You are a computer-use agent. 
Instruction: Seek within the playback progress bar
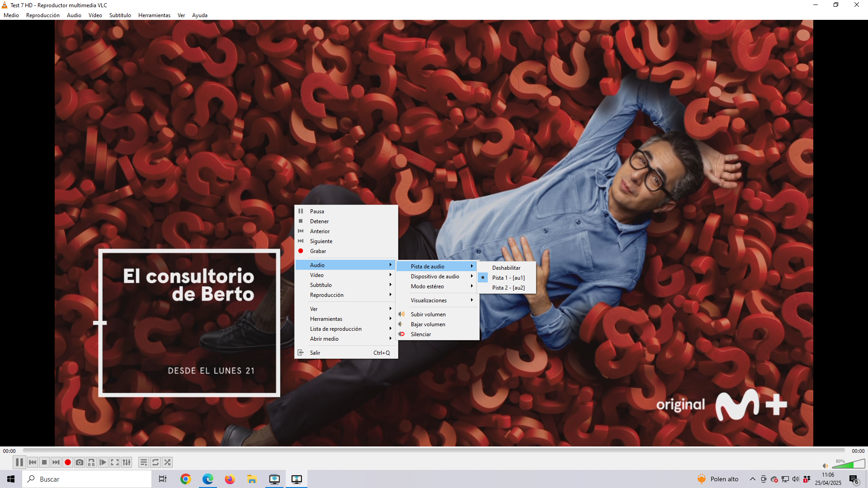click(x=434, y=450)
